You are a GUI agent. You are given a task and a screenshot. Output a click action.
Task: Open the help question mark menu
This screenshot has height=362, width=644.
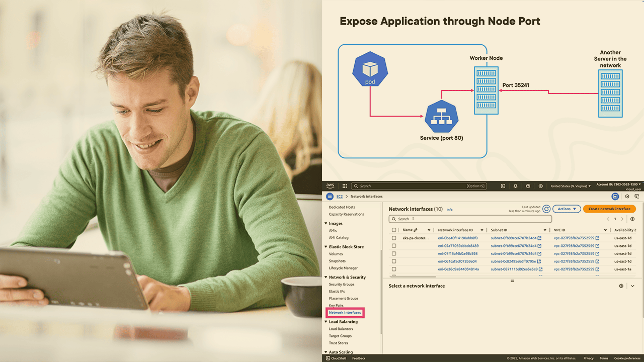pyautogui.click(x=528, y=186)
